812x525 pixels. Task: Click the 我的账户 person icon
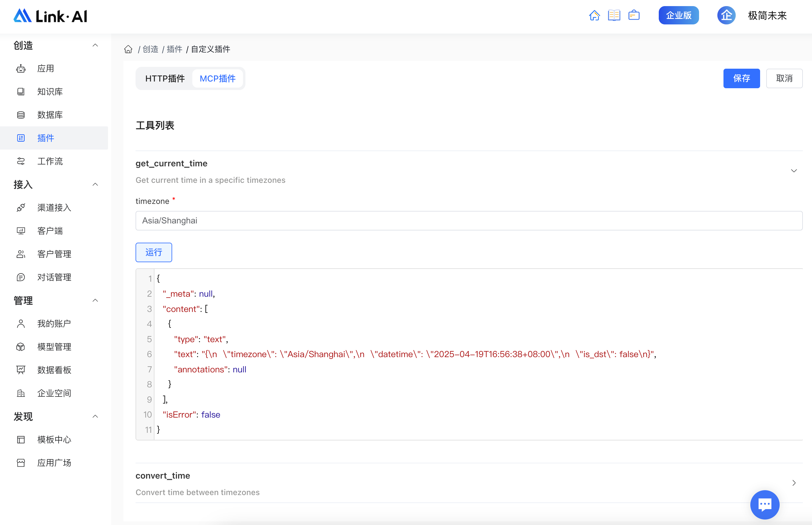click(21, 324)
